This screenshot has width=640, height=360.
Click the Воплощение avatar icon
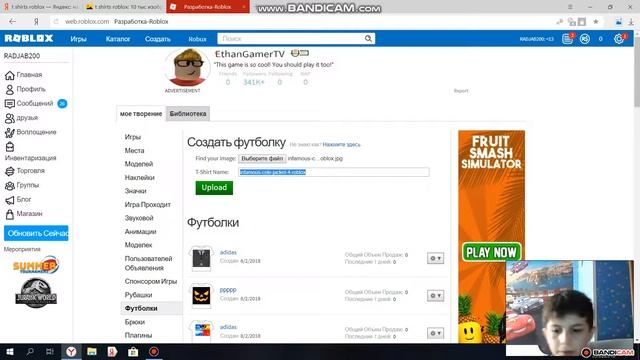click(9, 132)
